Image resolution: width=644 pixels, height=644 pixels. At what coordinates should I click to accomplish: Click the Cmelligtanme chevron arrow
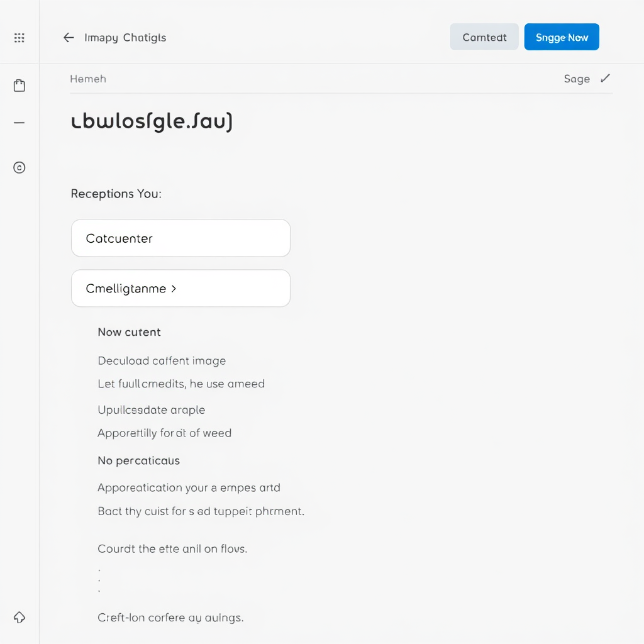tap(174, 289)
